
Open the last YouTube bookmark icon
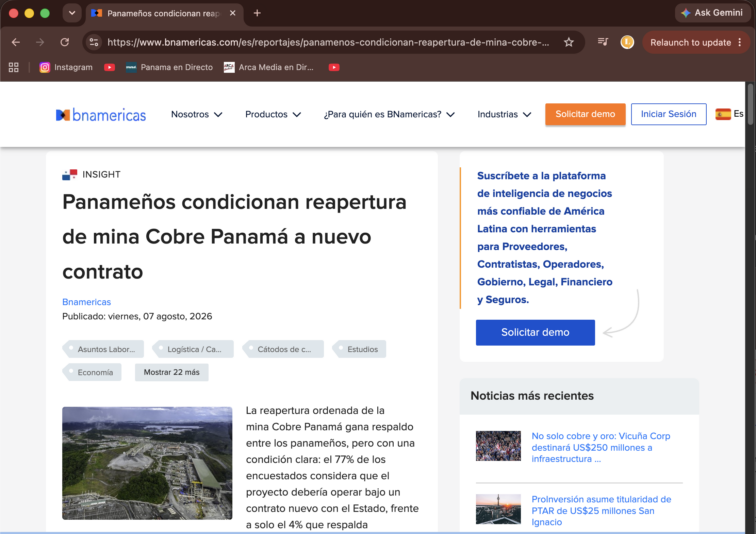pyautogui.click(x=334, y=67)
